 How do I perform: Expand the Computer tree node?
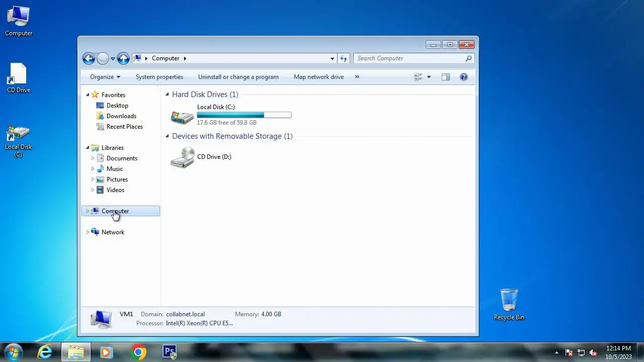point(88,211)
